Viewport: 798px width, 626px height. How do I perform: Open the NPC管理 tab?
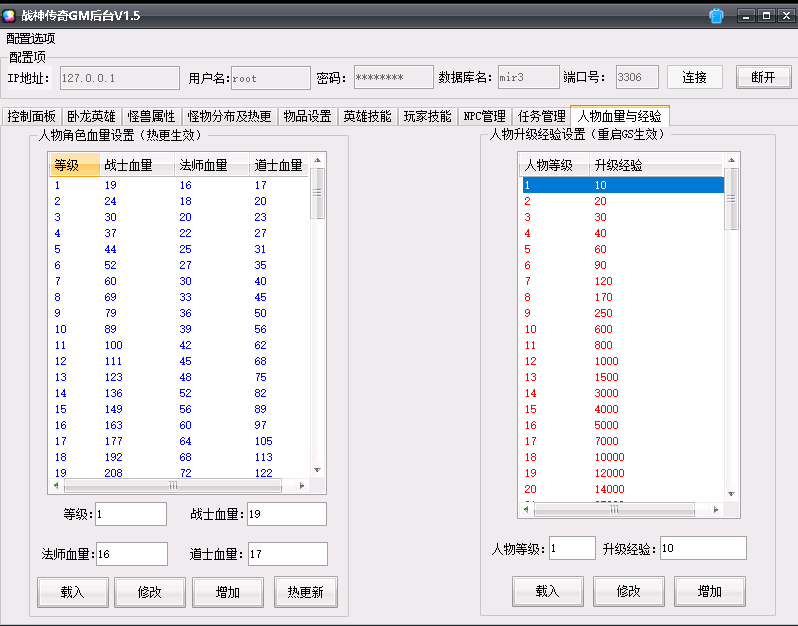(484, 116)
